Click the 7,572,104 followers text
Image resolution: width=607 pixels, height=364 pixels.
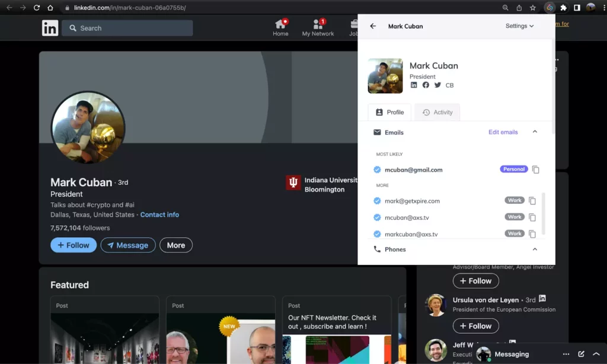click(80, 228)
